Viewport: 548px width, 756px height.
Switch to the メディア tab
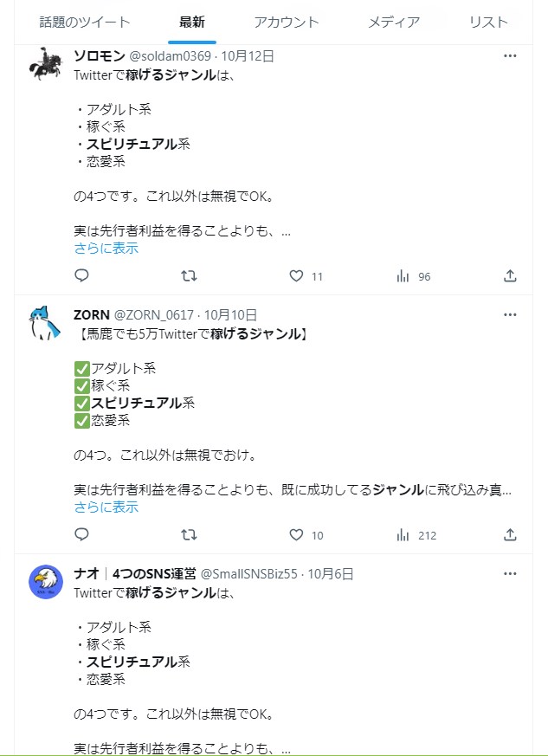coord(394,22)
